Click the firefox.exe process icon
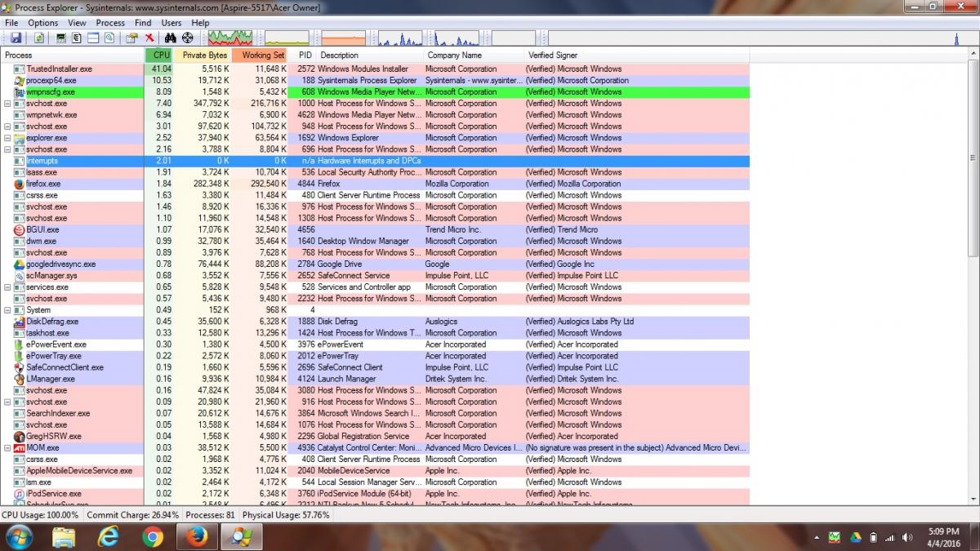The width and height of the screenshot is (980, 551). coord(20,184)
